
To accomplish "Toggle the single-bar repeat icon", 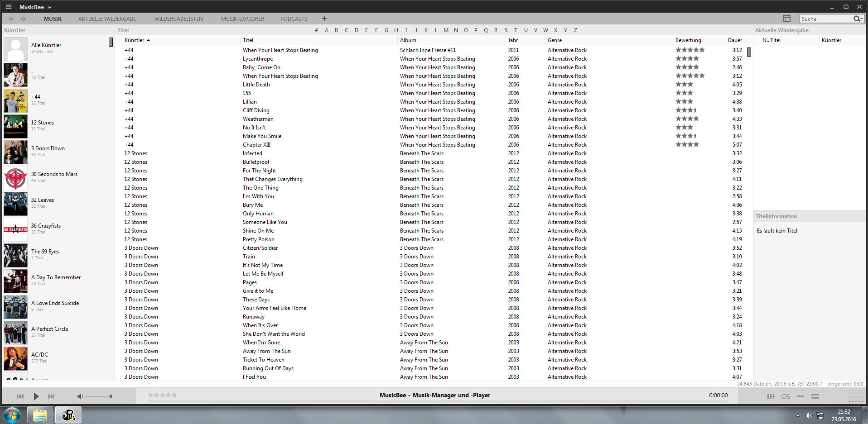I will (x=800, y=396).
